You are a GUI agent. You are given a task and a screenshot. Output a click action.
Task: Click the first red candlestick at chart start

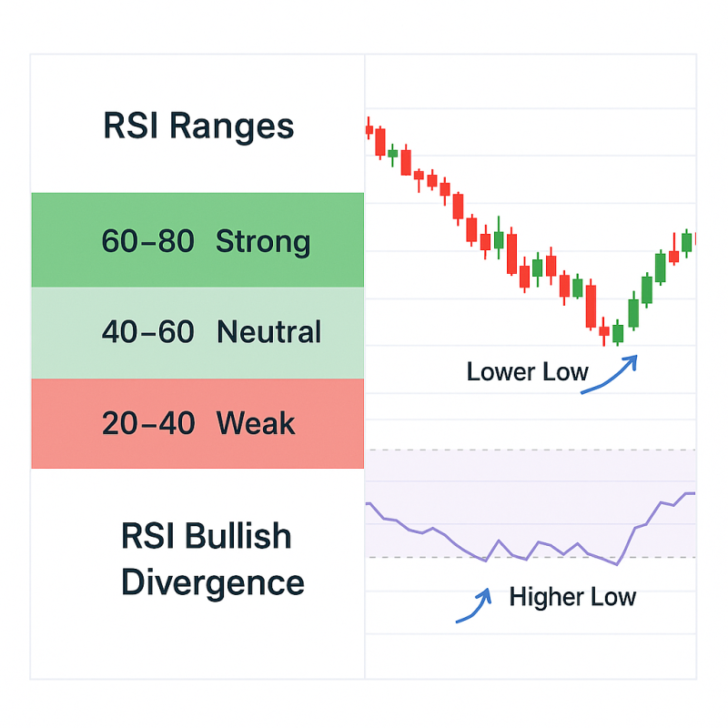pyautogui.click(x=369, y=128)
